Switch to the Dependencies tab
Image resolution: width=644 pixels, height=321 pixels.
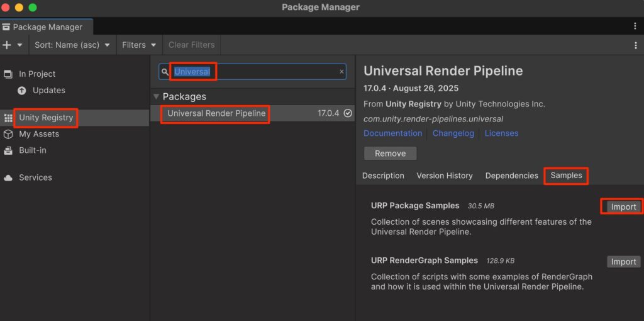point(511,176)
